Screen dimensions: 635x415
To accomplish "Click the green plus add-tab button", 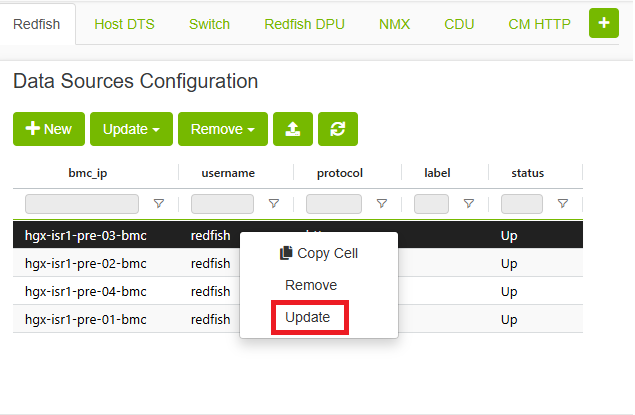I will click(x=603, y=23).
